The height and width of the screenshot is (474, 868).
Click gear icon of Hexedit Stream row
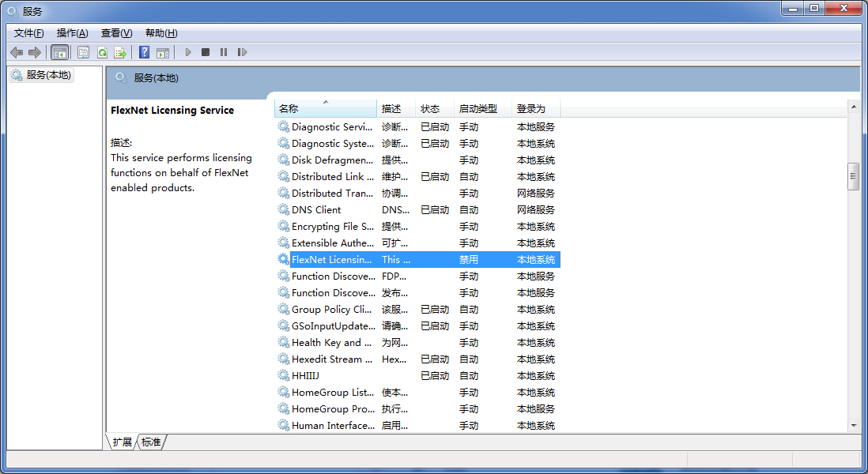pyautogui.click(x=284, y=359)
